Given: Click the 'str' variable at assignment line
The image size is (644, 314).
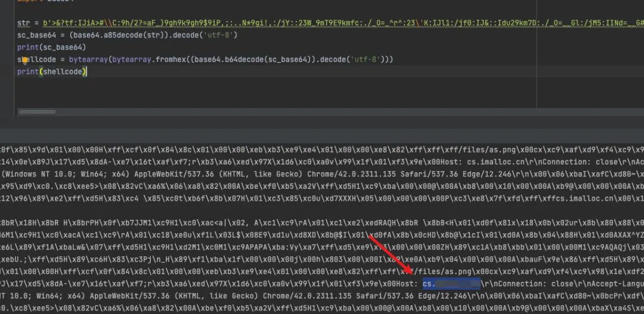Looking at the screenshot, I should click(x=23, y=23).
